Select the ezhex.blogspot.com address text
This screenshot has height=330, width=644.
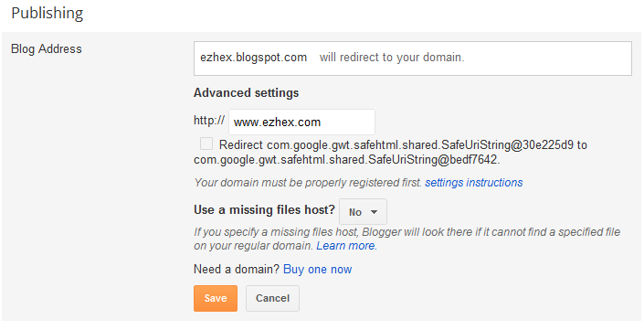(x=253, y=57)
